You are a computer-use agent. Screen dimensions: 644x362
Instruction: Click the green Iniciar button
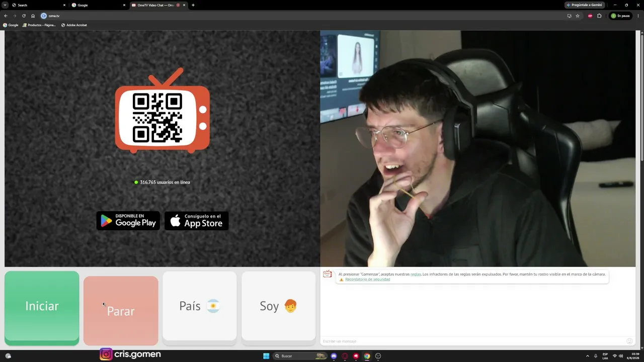42,308
